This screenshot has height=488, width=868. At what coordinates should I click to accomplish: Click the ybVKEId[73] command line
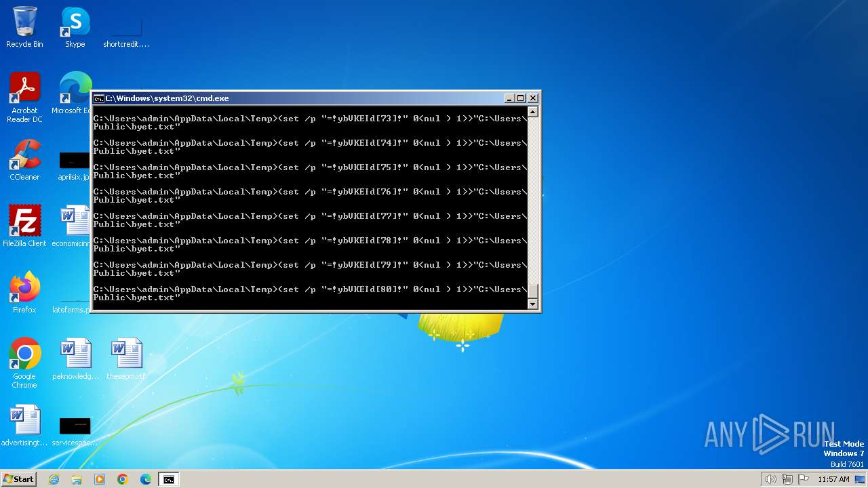pyautogui.click(x=310, y=122)
